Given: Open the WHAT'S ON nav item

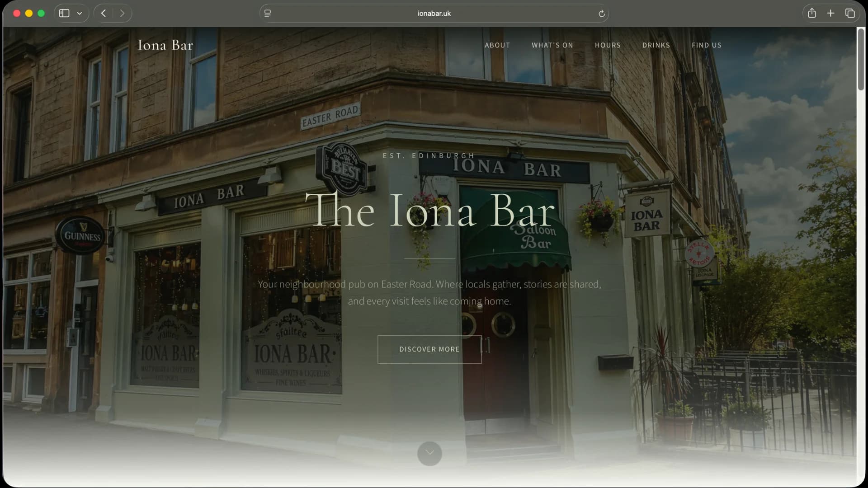Looking at the screenshot, I should tap(552, 45).
